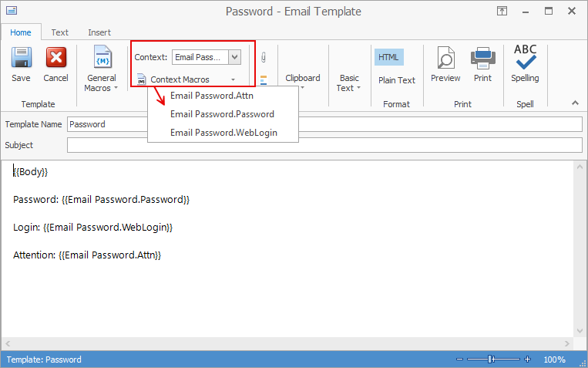
Task: Insert the Email Password.Password macro
Action: pos(223,114)
